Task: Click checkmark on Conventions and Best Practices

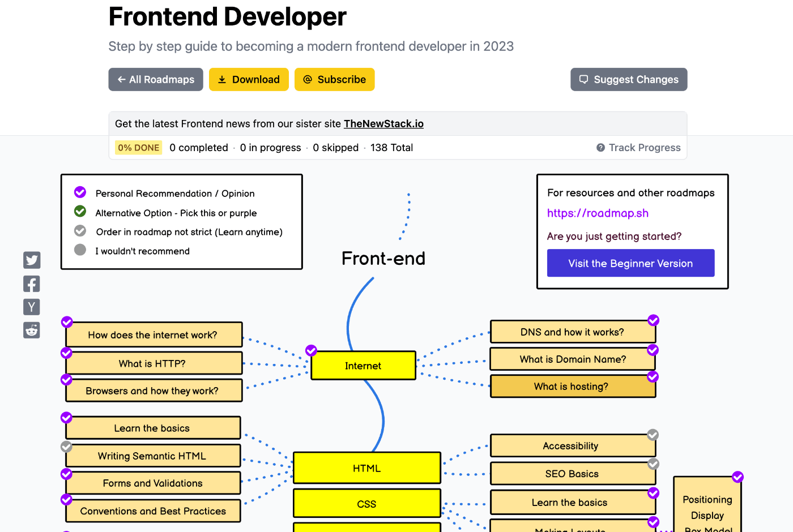Action: click(x=66, y=500)
